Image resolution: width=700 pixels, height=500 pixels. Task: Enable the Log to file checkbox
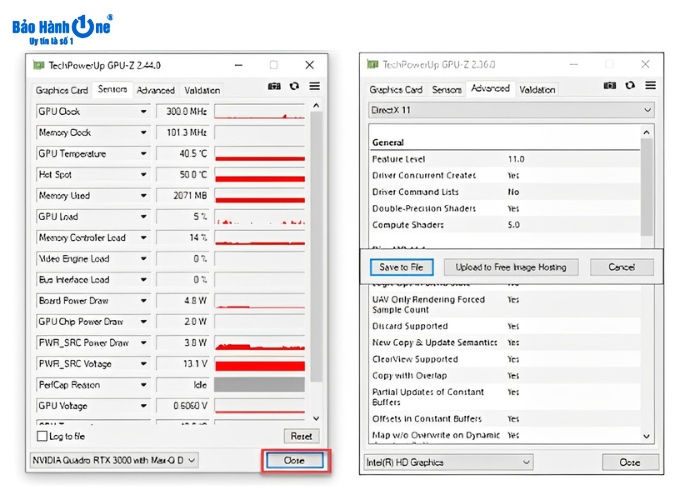coord(42,436)
